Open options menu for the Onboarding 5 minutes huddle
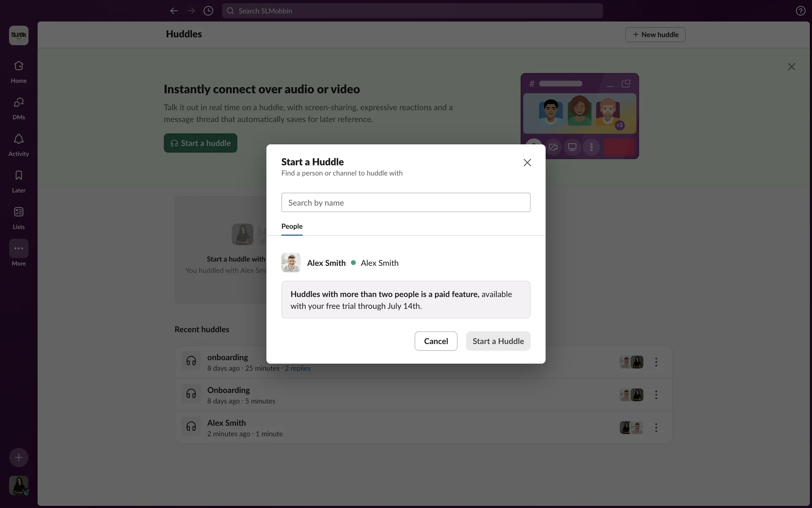 [656, 395]
